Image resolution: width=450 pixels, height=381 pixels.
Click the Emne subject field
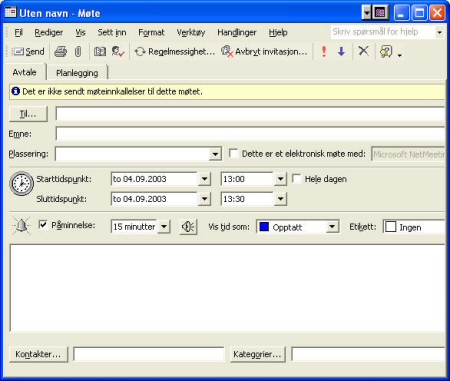point(250,134)
